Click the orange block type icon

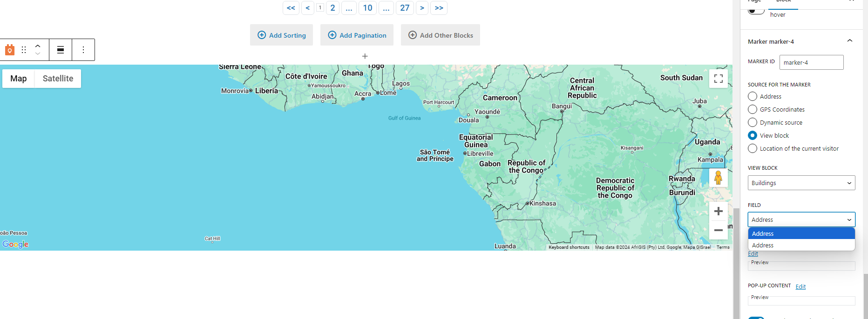point(9,50)
